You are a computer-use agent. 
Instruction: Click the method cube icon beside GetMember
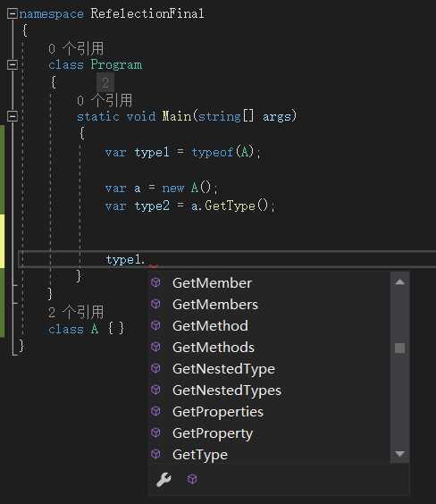(x=155, y=282)
